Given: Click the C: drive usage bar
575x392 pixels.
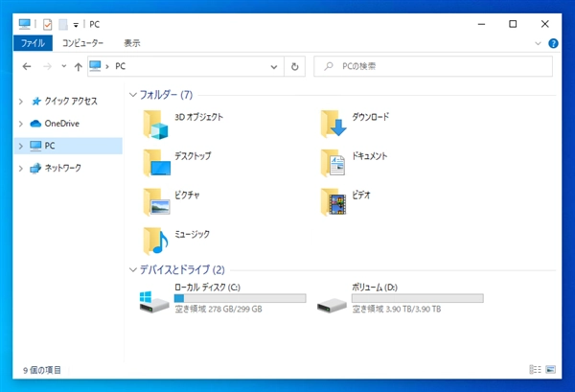Looking at the screenshot, I should pos(241,298).
